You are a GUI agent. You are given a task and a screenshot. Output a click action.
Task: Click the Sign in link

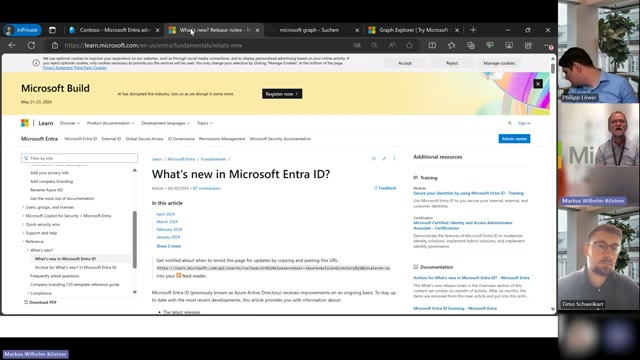524,123
